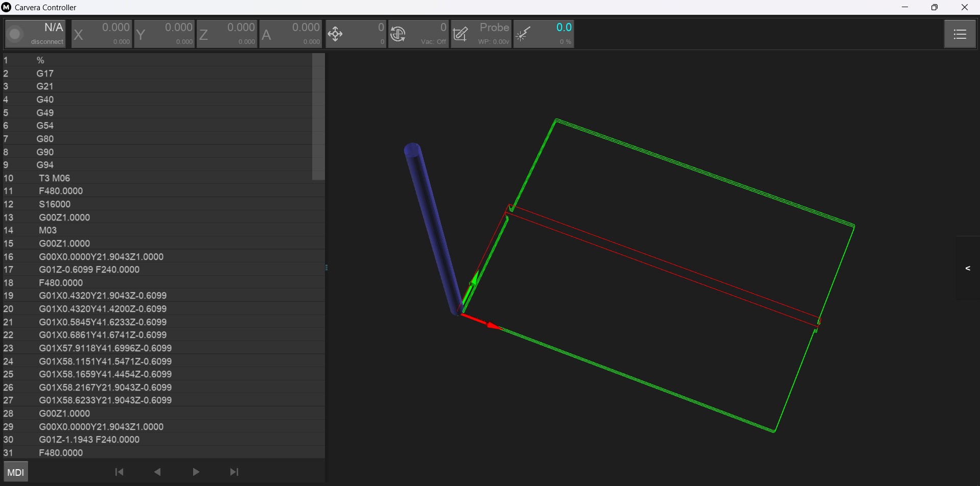Select line 28 G00Z1.0000
This screenshot has width=980, height=486.
[x=164, y=414]
